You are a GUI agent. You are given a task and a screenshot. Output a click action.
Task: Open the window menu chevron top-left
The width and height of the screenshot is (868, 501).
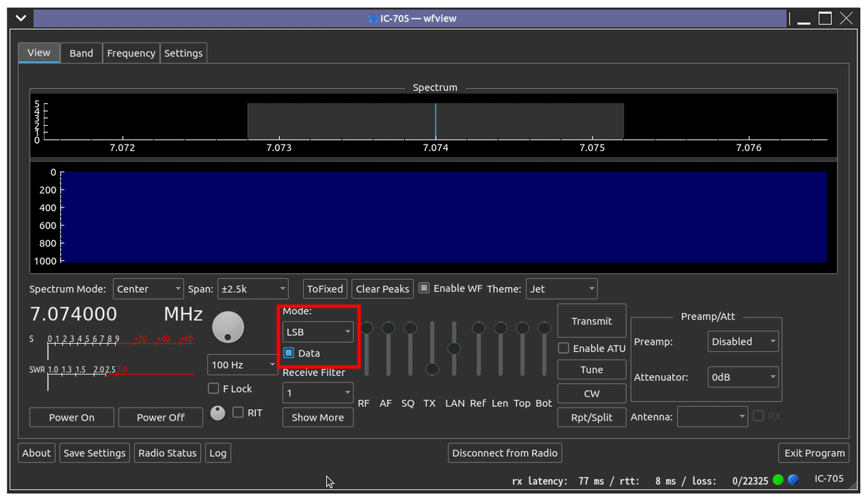point(20,17)
